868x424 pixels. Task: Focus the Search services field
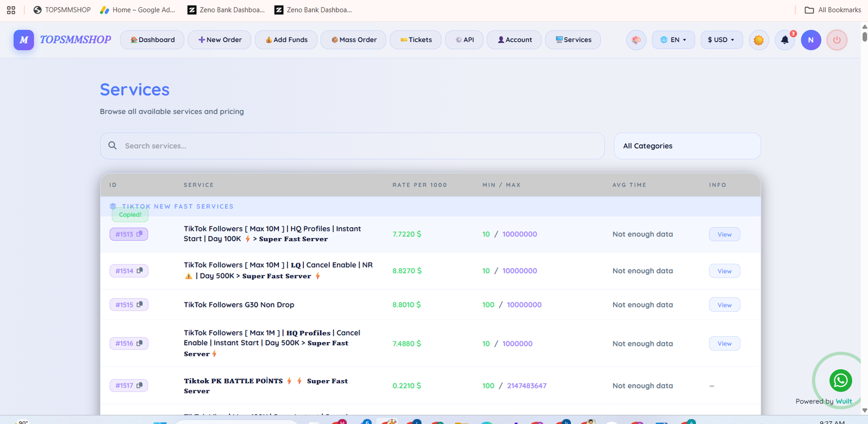pos(352,146)
